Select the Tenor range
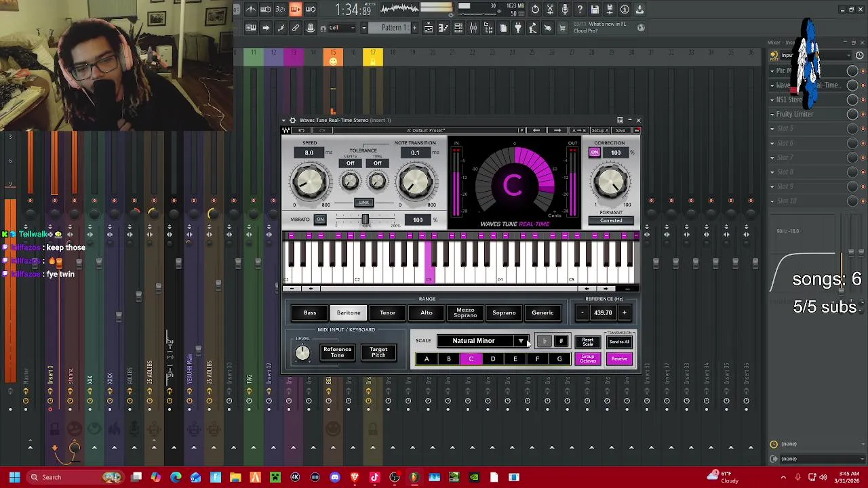This screenshot has height=488, width=868. pos(387,312)
